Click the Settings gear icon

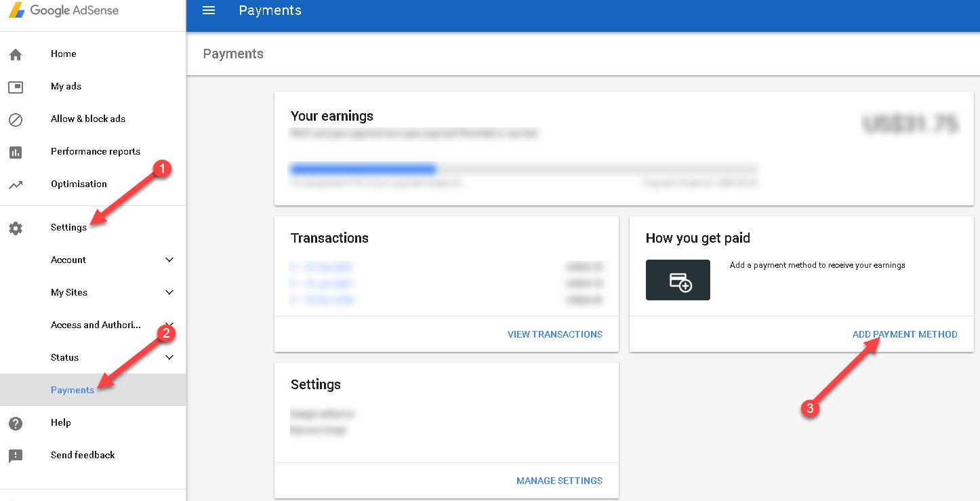[x=15, y=228]
